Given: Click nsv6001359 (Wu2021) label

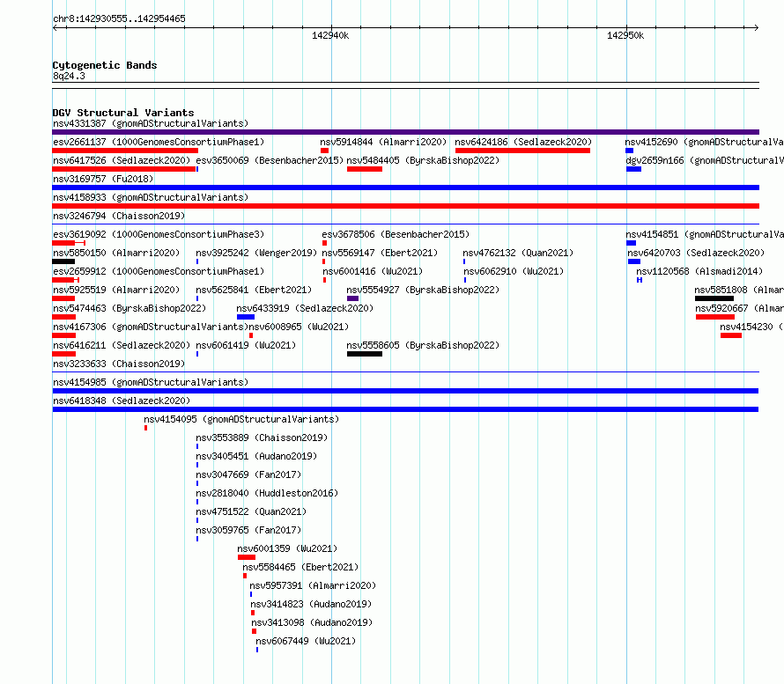Looking at the screenshot, I should tap(287, 548).
